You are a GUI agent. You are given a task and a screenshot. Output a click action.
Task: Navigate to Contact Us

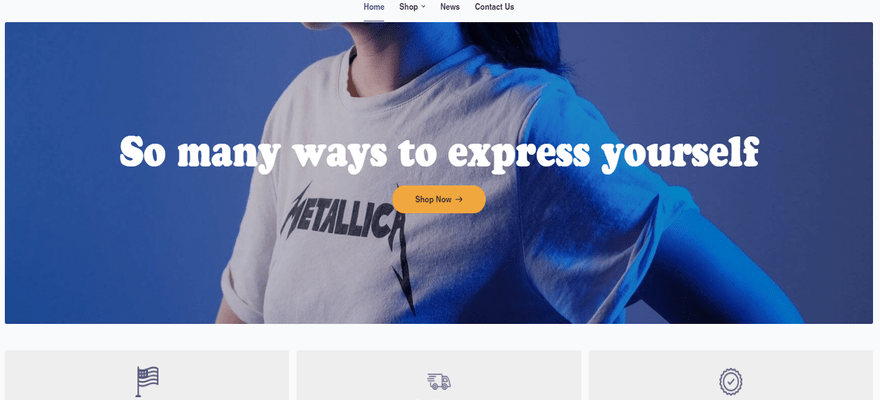click(x=494, y=7)
